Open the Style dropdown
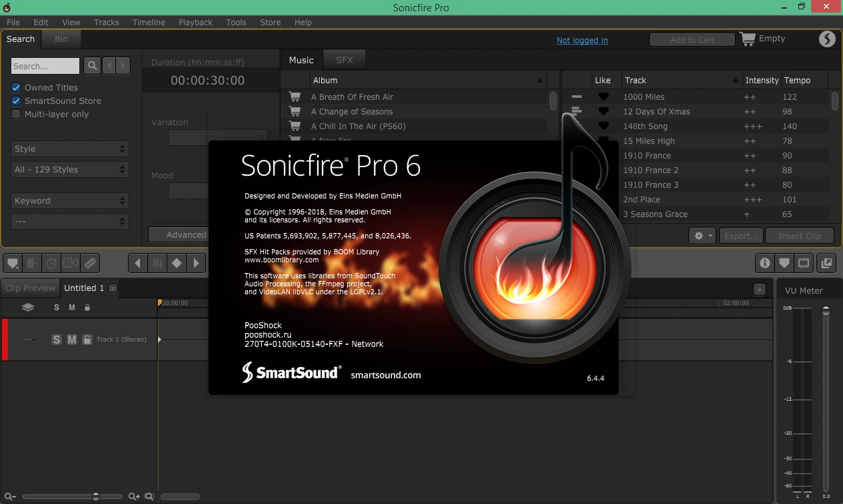843x504 pixels. [x=70, y=149]
